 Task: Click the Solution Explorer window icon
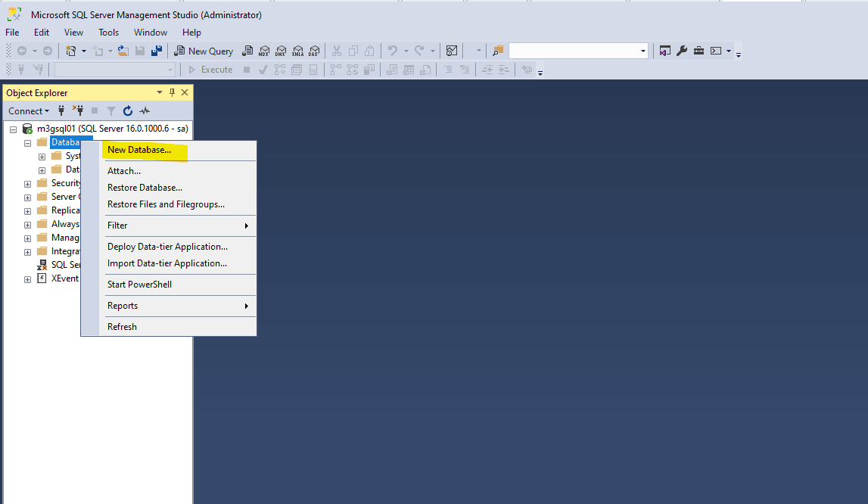point(665,51)
